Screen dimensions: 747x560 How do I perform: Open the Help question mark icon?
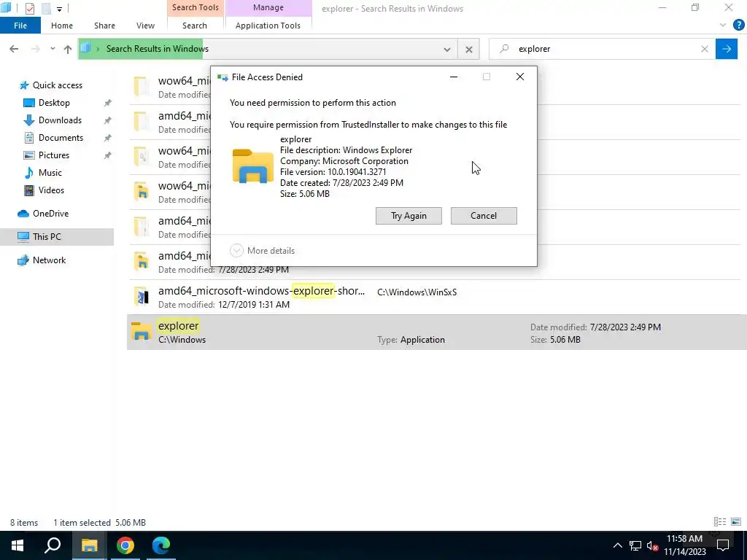point(738,25)
